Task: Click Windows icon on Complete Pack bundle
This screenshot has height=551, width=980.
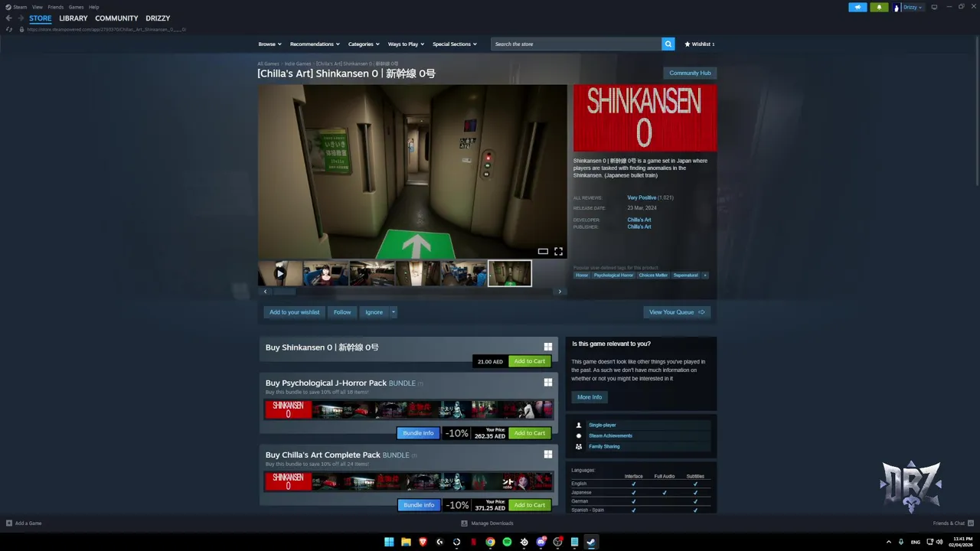Action: pos(547,455)
